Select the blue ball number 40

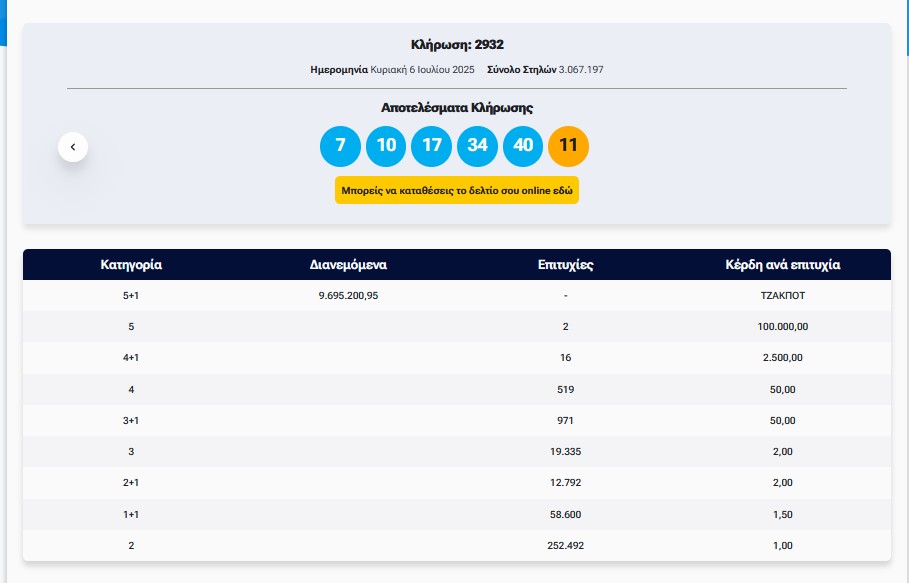click(x=523, y=146)
